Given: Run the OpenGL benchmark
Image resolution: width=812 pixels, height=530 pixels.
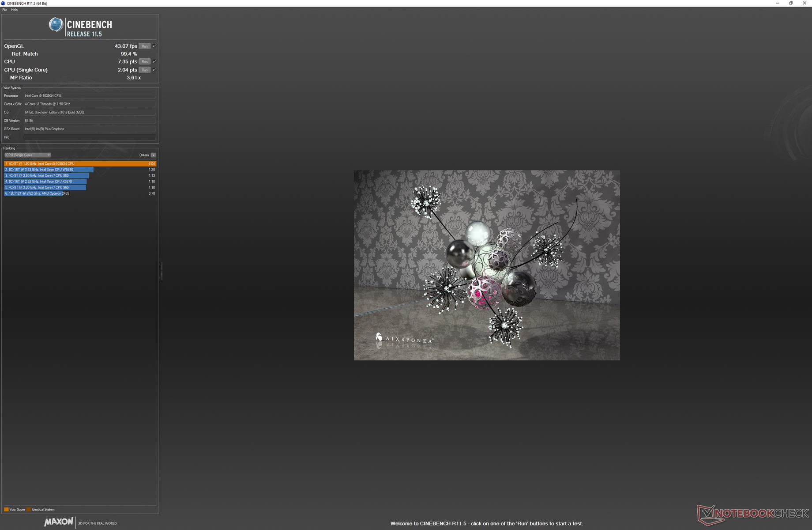Looking at the screenshot, I should coord(145,46).
